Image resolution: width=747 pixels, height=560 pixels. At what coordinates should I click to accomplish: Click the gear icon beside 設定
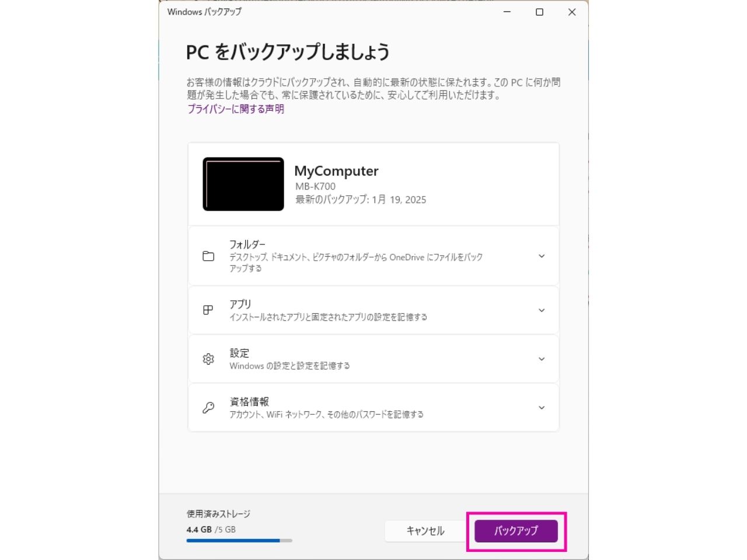208,359
